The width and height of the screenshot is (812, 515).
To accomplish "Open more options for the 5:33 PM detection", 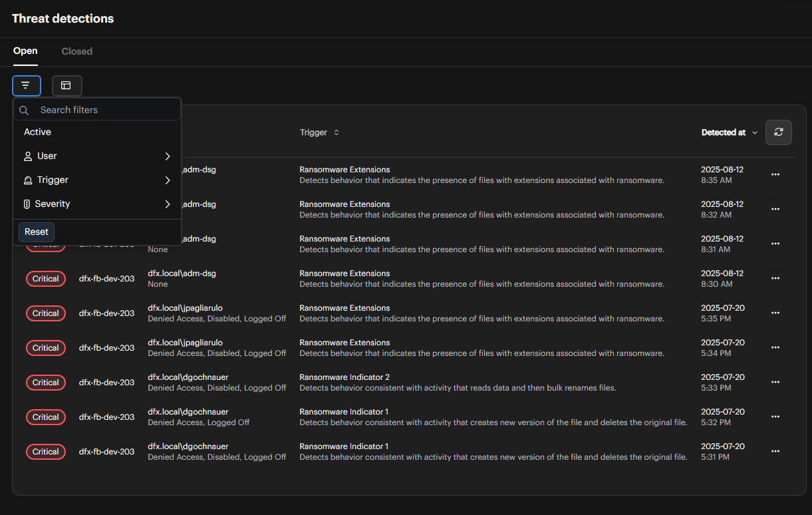I will tap(775, 383).
